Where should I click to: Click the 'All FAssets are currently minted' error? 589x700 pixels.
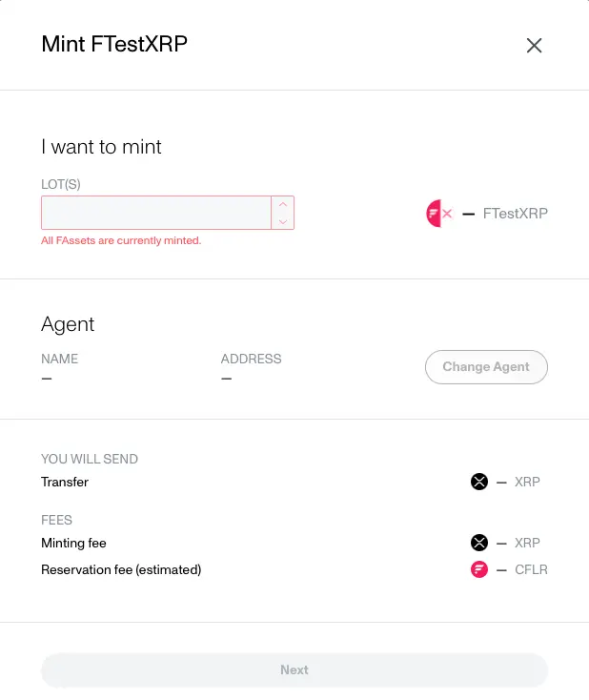click(x=121, y=240)
